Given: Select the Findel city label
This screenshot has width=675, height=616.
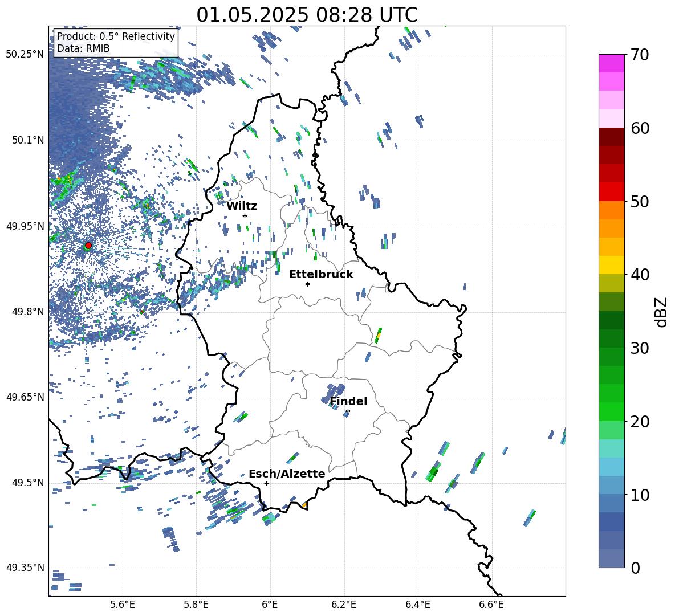Looking at the screenshot, I should coord(348,401).
